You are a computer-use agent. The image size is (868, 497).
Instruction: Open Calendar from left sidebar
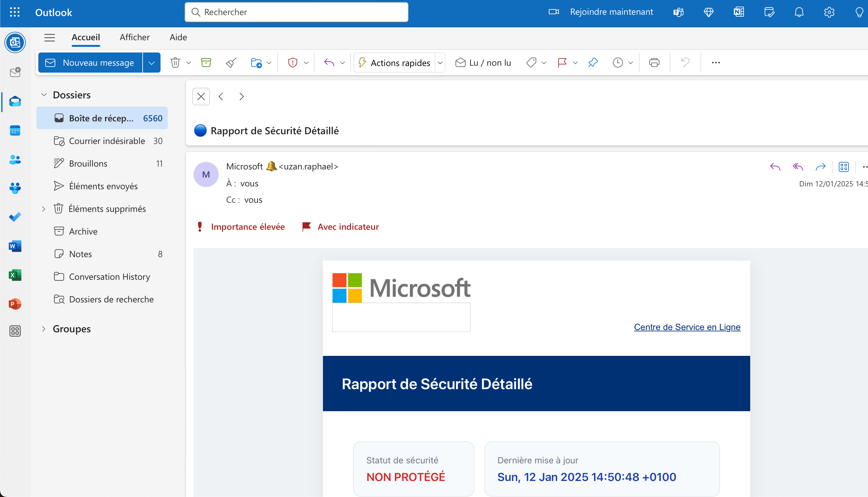(x=15, y=130)
